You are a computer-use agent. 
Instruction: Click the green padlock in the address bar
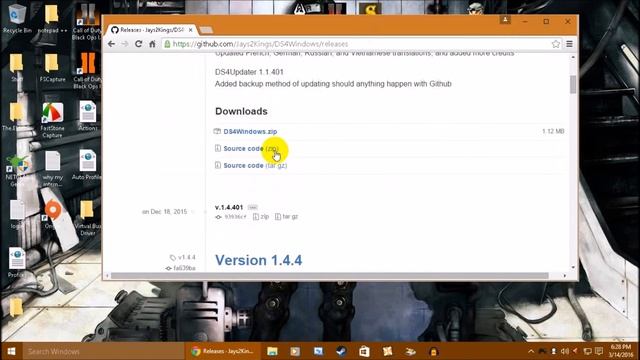167,44
